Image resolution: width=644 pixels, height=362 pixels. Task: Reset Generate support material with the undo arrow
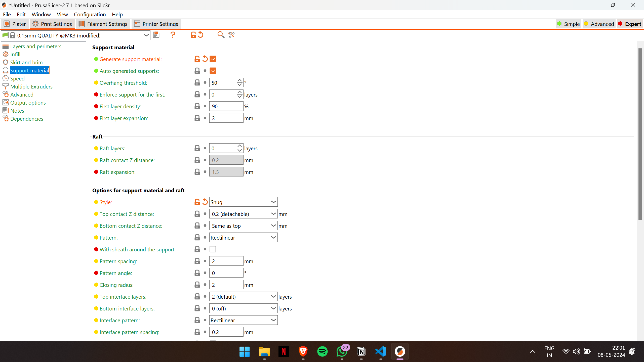[x=205, y=59]
